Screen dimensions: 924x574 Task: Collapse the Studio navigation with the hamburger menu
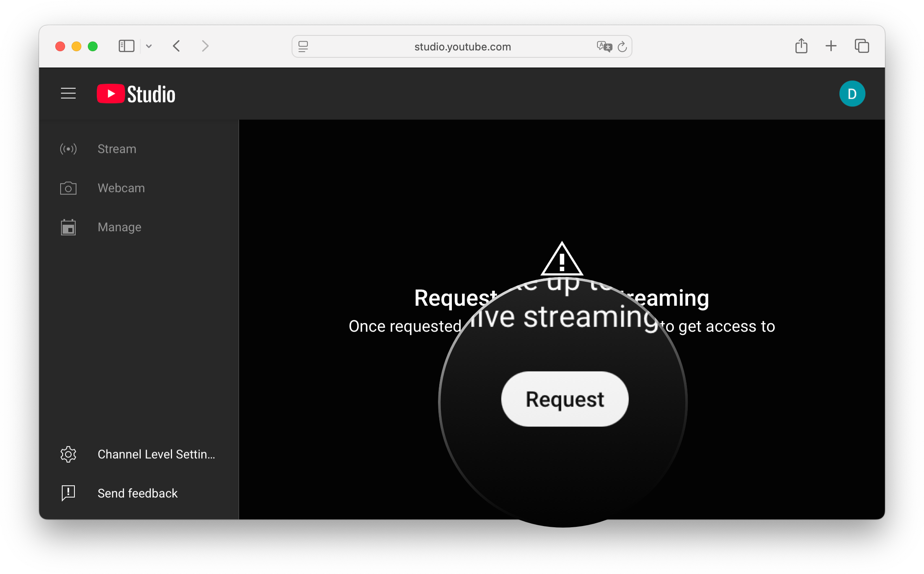(68, 93)
